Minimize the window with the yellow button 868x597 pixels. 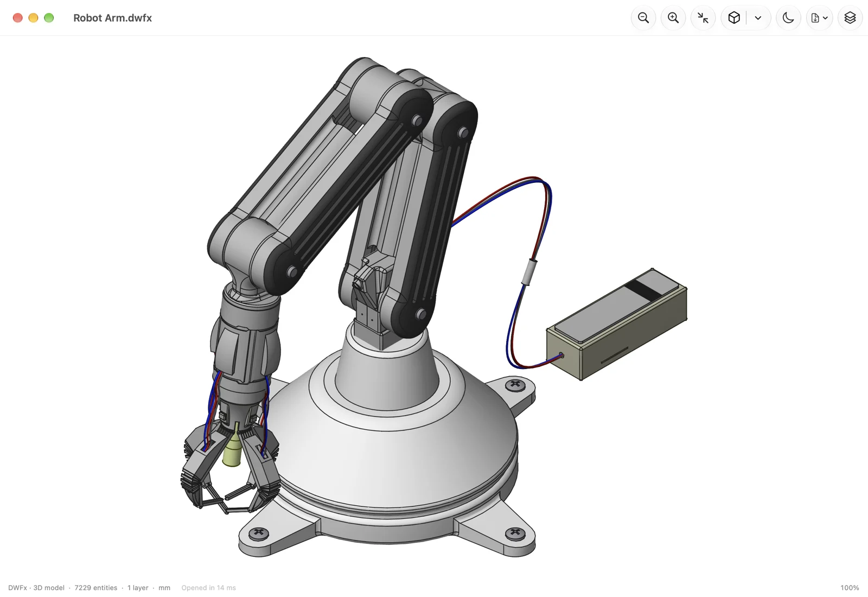pos(33,18)
